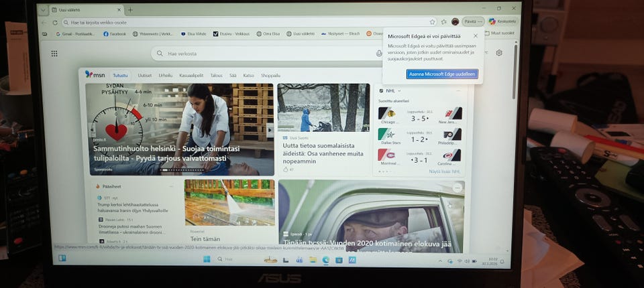Image resolution: width=644 pixels, height=288 pixels.
Task: Open Keskustelu Copilot button
Action: pyautogui.click(x=502, y=21)
